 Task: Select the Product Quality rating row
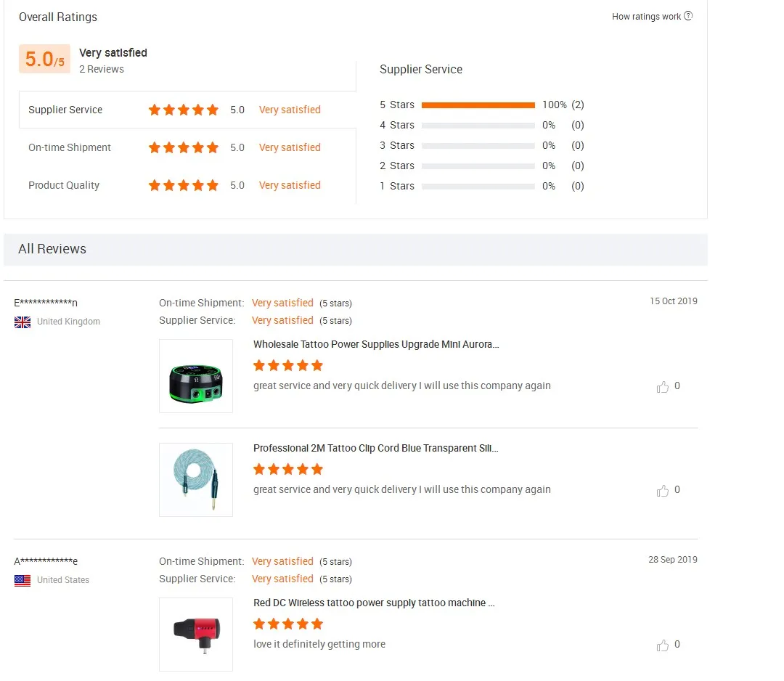pyautogui.click(x=64, y=185)
